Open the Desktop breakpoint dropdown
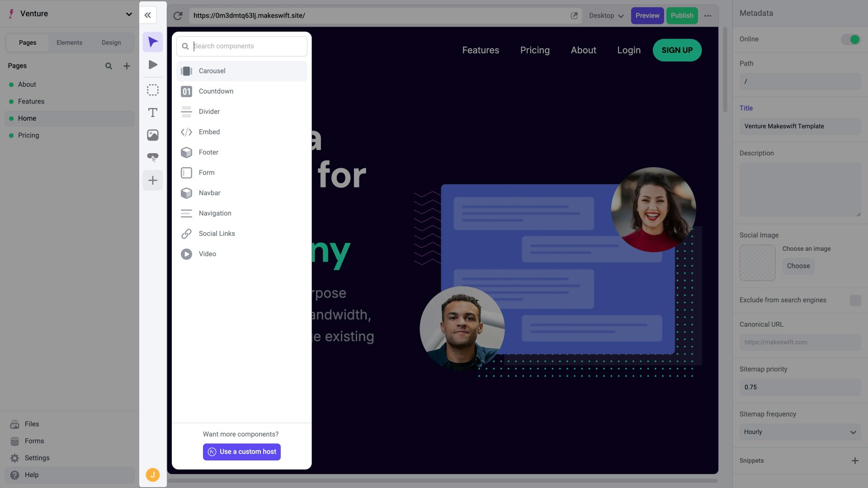 (x=606, y=15)
